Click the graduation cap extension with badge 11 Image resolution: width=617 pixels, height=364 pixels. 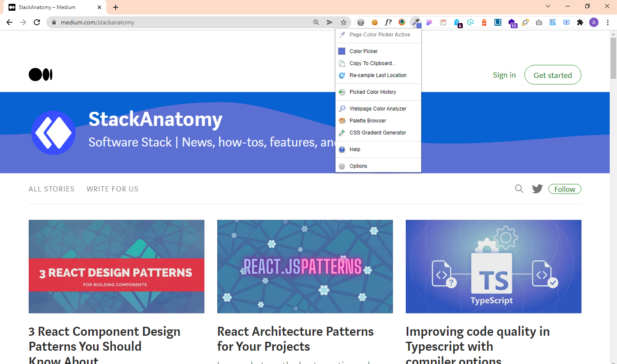click(512, 23)
